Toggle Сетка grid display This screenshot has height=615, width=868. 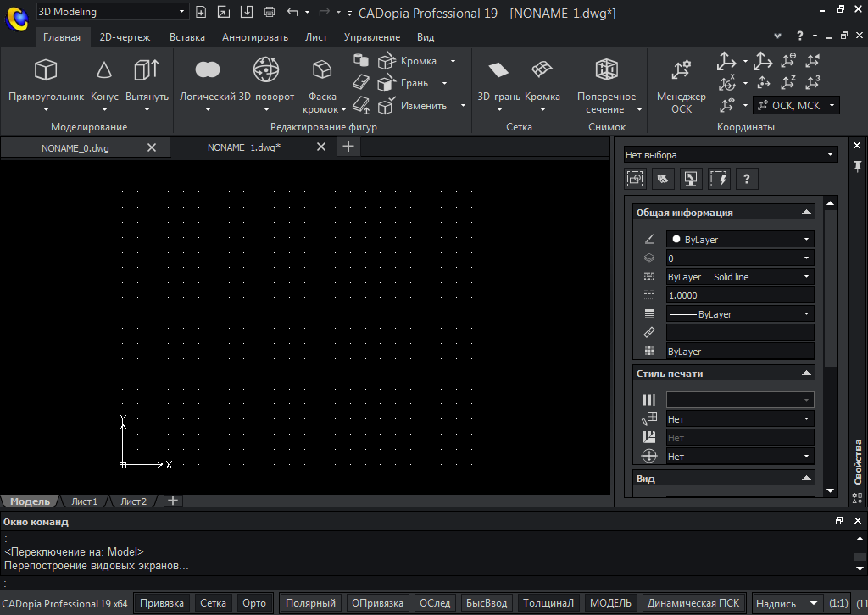click(213, 603)
